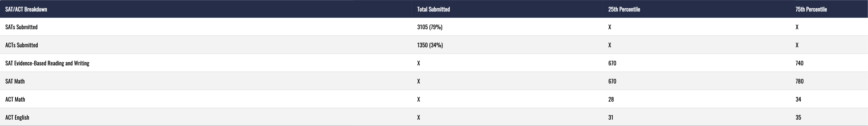
Task: Select the ACT Math row label
Action: pyautogui.click(x=15, y=99)
